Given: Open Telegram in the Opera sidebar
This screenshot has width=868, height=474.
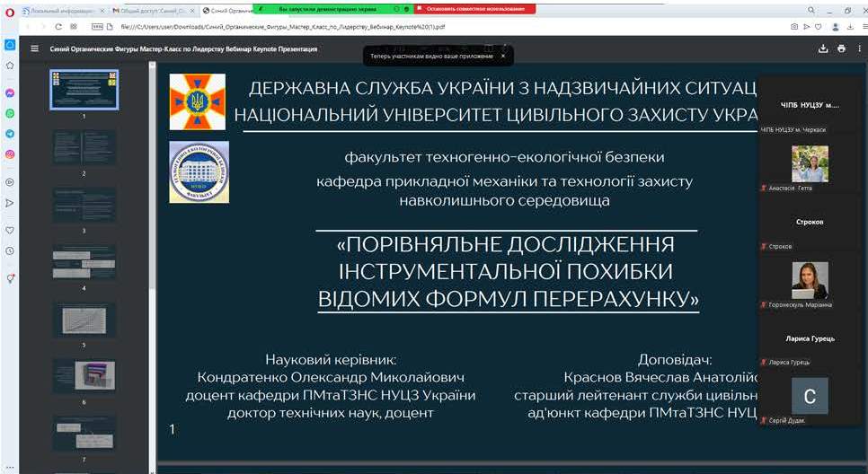Looking at the screenshot, I should [10, 134].
